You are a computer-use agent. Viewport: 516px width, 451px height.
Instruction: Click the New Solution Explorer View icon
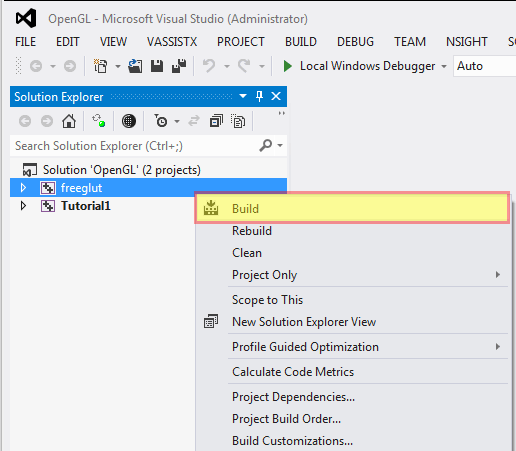[x=211, y=321]
